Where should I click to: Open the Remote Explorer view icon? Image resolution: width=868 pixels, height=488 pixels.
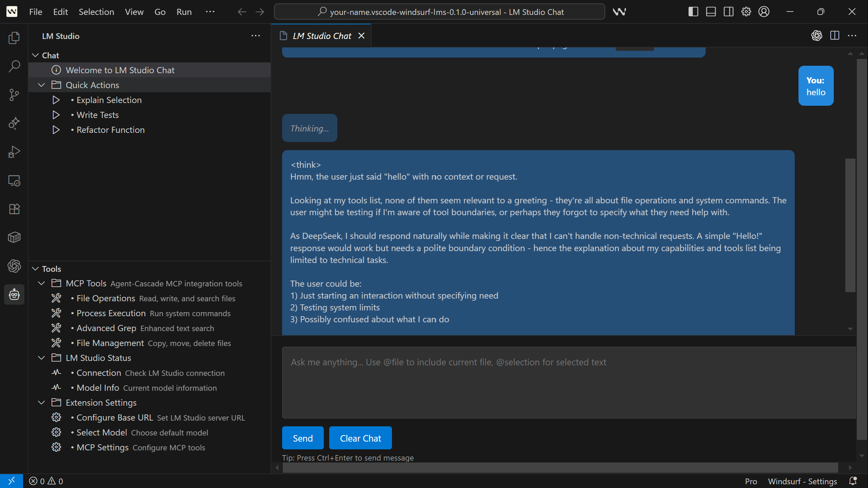click(x=14, y=181)
